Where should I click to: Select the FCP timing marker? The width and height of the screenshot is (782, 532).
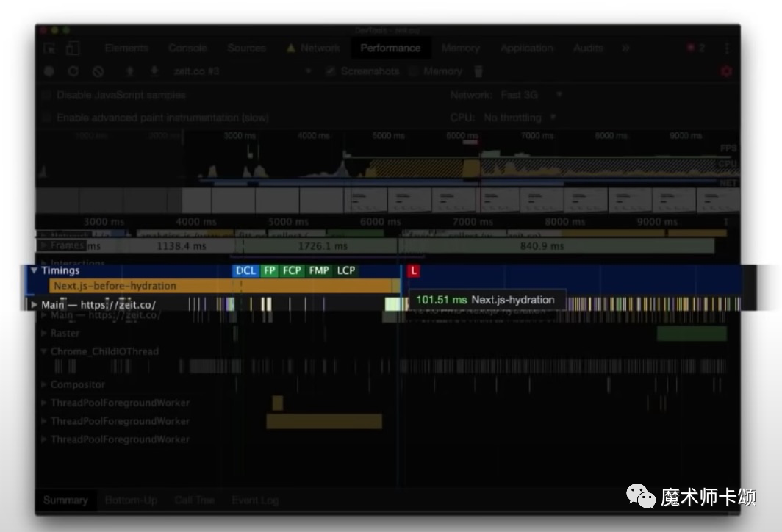coord(292,270)
